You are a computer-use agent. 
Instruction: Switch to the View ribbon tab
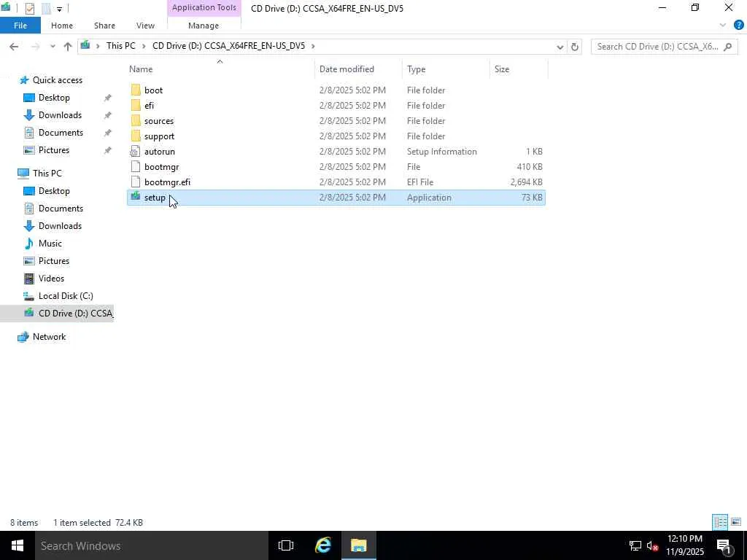tap(145, 26)
